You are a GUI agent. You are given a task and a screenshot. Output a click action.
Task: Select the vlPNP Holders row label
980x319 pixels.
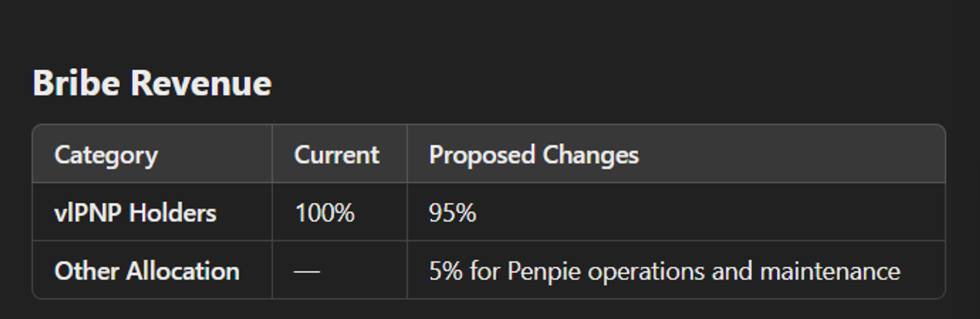tap(135, 213)
